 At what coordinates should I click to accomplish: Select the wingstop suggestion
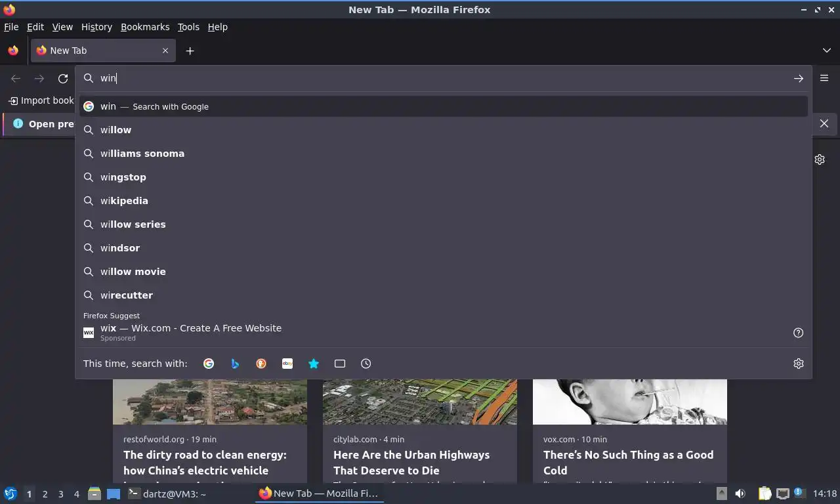point(444,177)
